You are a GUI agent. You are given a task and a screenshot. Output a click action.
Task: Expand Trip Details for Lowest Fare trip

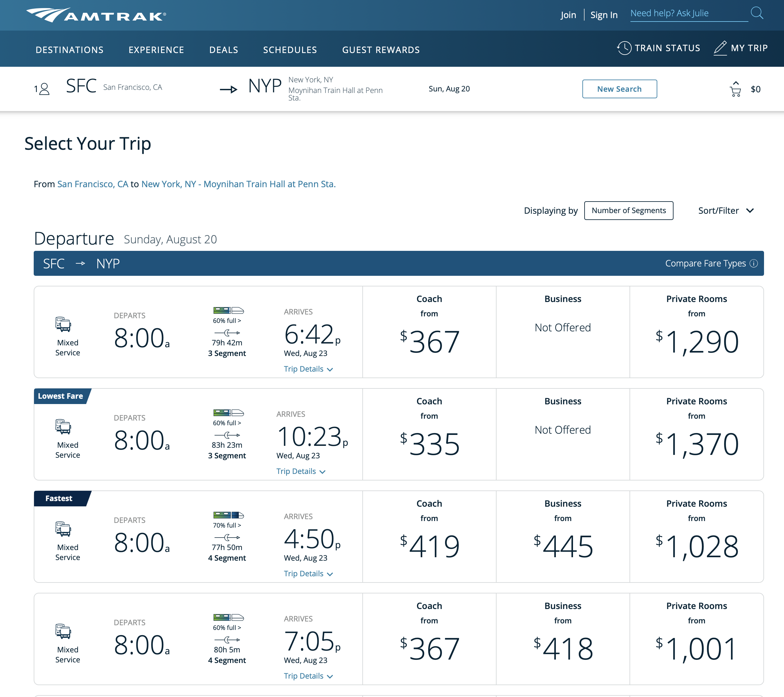coord(301,471)
